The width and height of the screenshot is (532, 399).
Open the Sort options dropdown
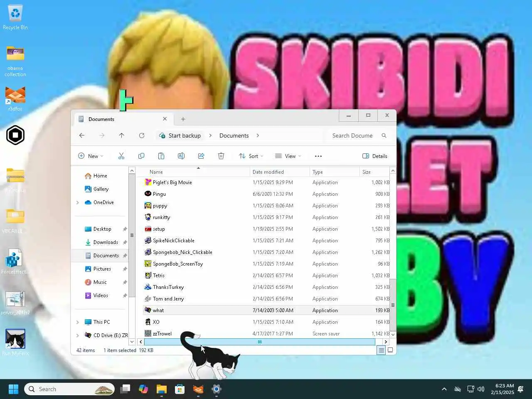(x=251, y=156)
